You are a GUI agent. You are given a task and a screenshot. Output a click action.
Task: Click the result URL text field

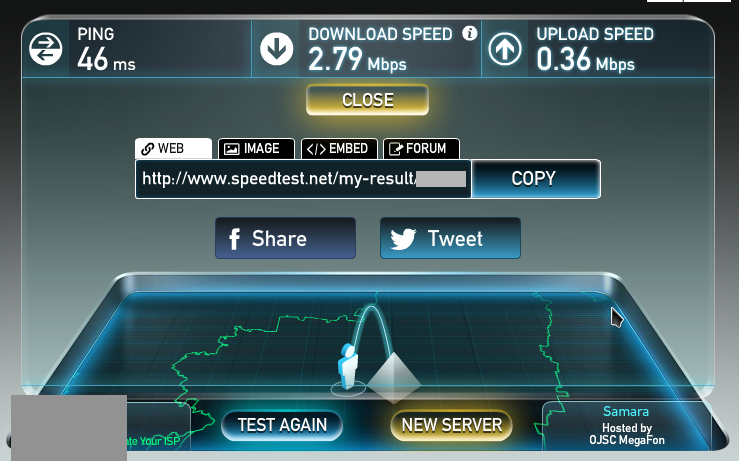click(x=304, y=179)
